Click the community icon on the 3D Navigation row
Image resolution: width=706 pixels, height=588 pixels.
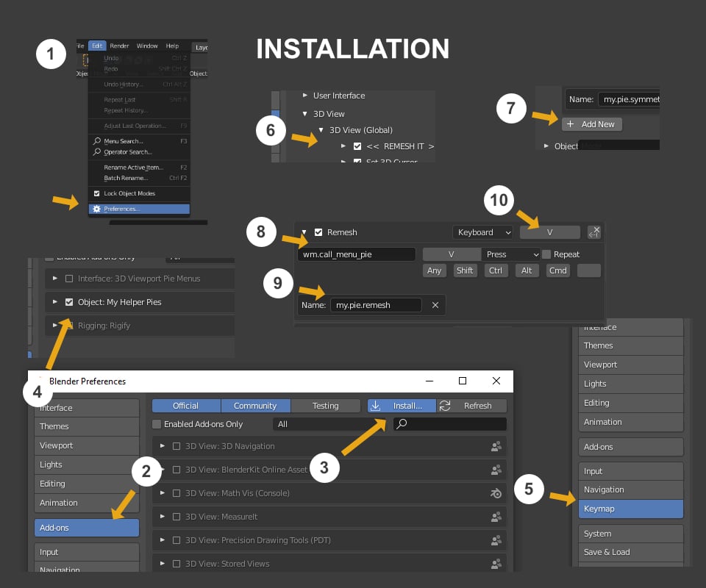(x=496, y=446)
